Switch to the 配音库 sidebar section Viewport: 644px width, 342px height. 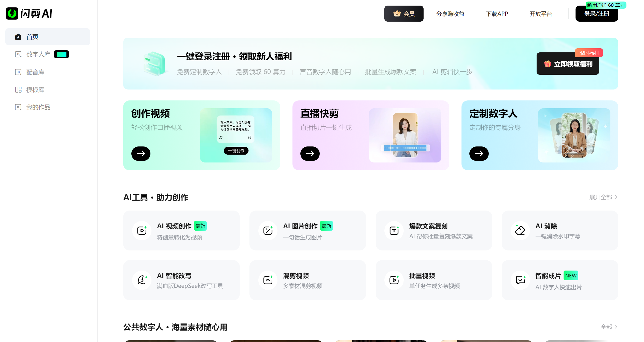[x=35, y=72]
